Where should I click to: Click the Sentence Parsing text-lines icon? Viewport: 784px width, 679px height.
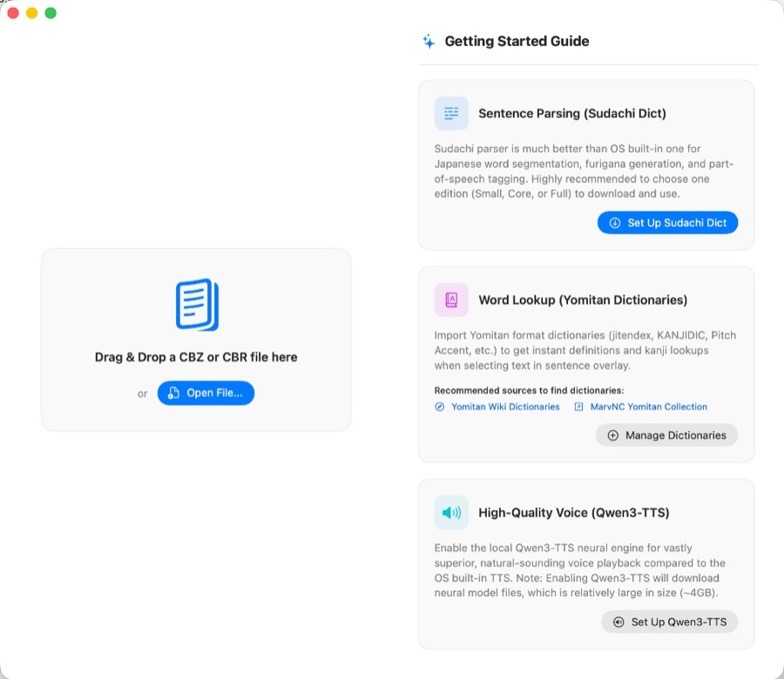pyautogui.click(x=451, y=113)
